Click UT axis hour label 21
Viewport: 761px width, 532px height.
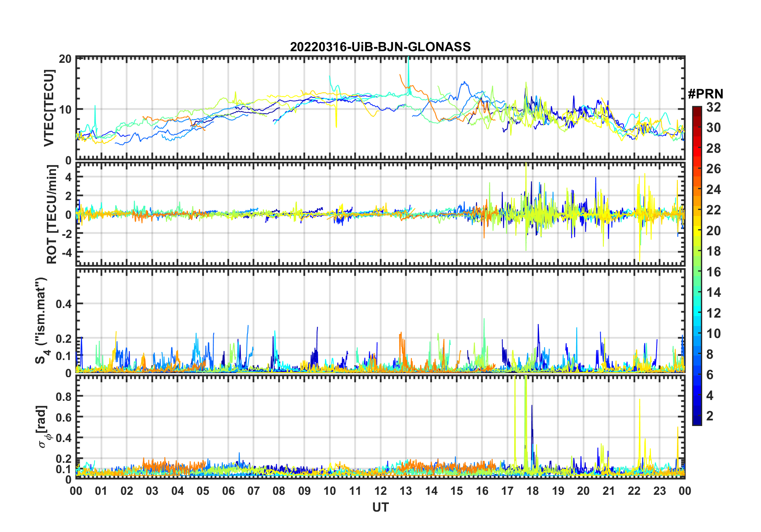609,491
